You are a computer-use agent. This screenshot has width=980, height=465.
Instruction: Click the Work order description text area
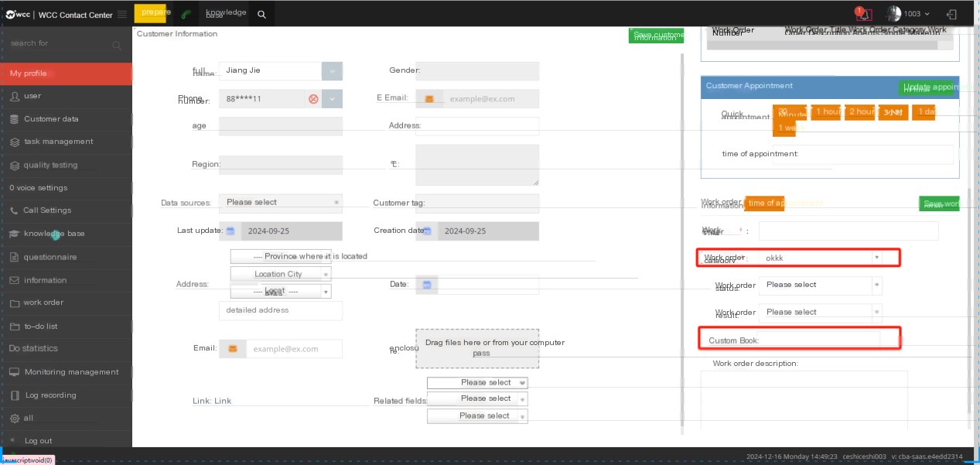804,398
